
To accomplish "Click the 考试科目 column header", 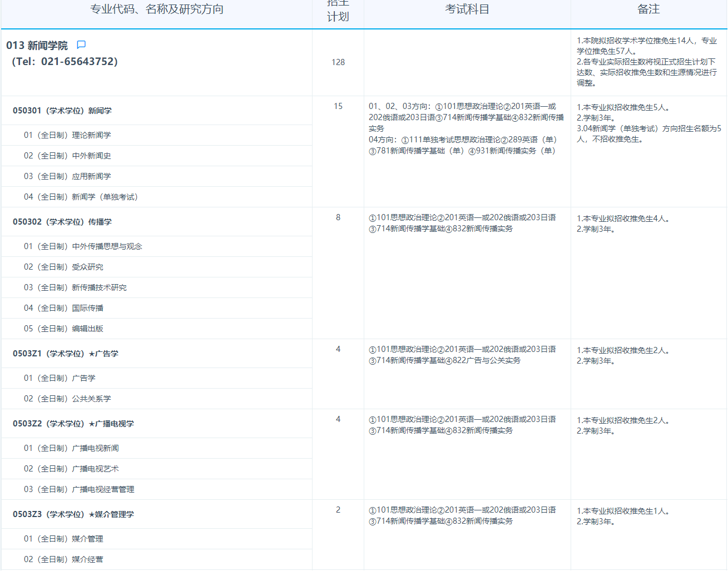I will [467, 9].
